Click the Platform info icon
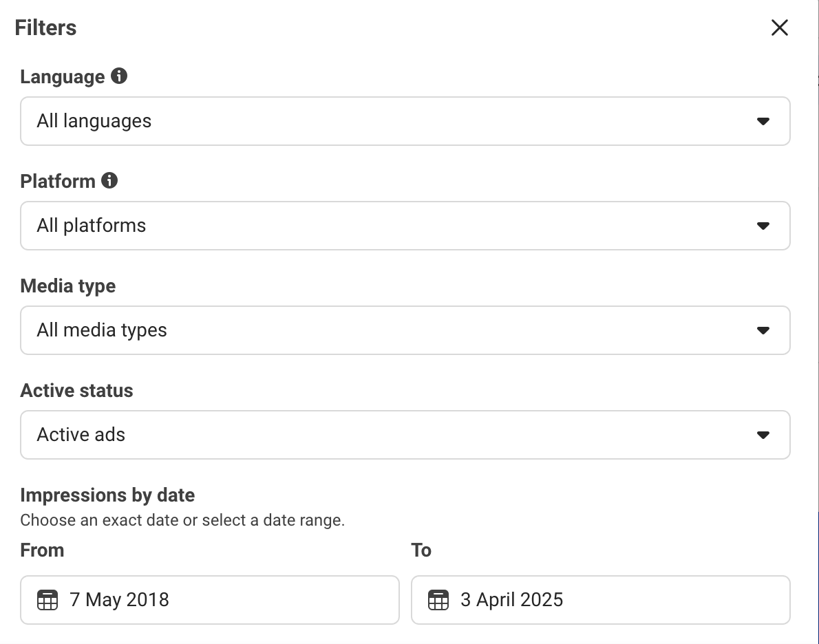The height and width of the screenshot is (644, 819). [110, 181]
